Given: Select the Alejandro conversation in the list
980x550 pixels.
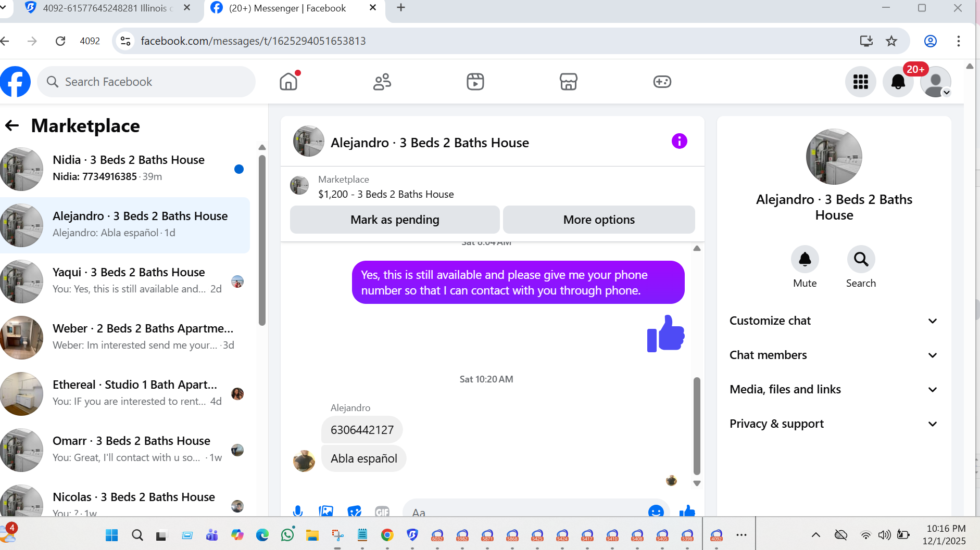Looking at the screenshot, I should click(x=125, y=225).
